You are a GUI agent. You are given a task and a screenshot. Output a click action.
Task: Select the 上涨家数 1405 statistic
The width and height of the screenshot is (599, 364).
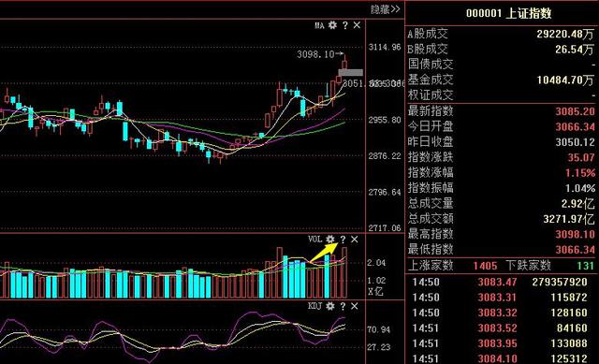click(452, 265)
